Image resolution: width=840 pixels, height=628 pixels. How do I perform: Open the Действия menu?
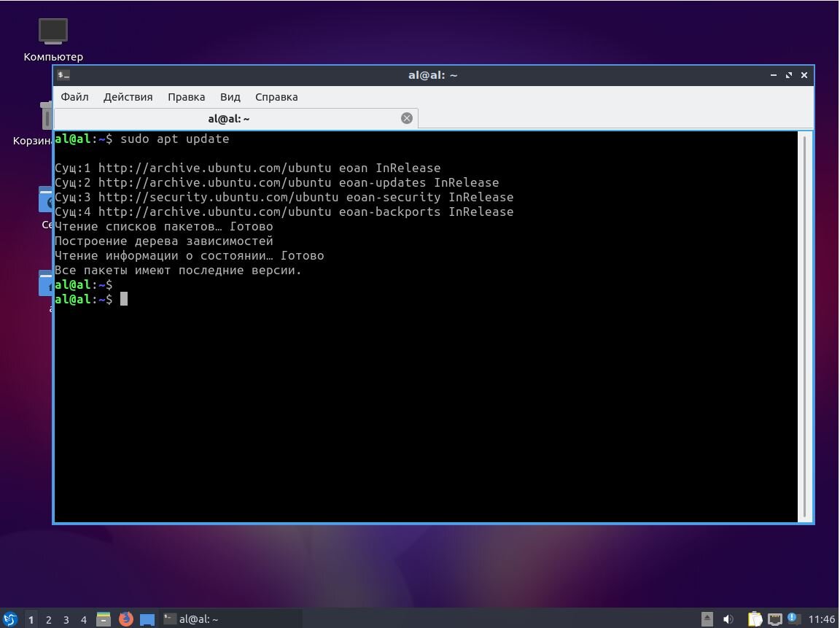(x=128, y=97)
